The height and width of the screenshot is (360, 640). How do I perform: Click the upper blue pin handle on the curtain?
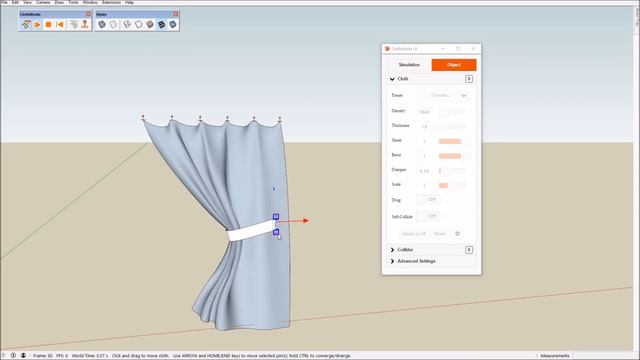(276, 216)
